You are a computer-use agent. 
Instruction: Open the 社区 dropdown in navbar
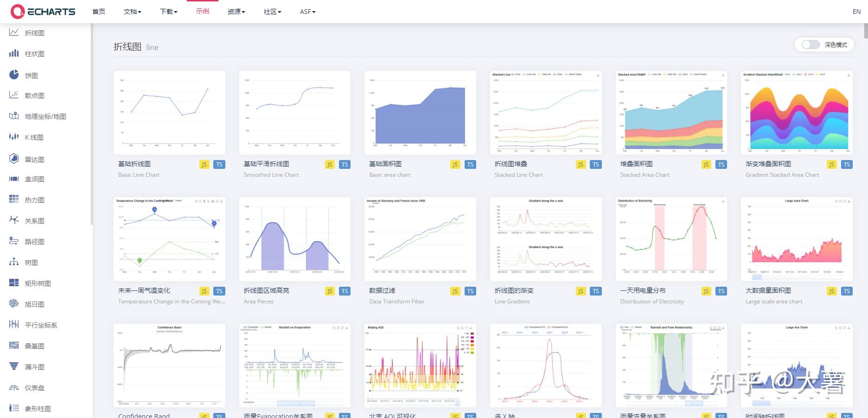[273, 12]
